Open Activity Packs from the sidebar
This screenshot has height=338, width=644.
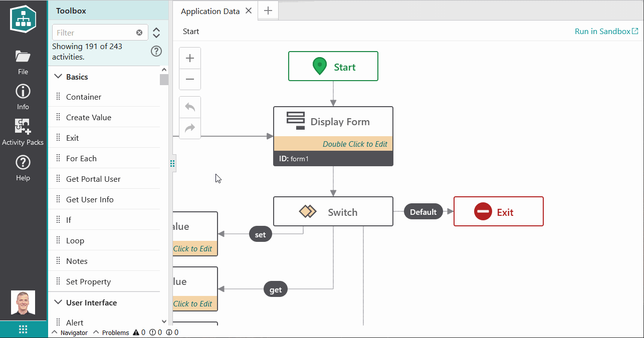[x=23, y=132]
